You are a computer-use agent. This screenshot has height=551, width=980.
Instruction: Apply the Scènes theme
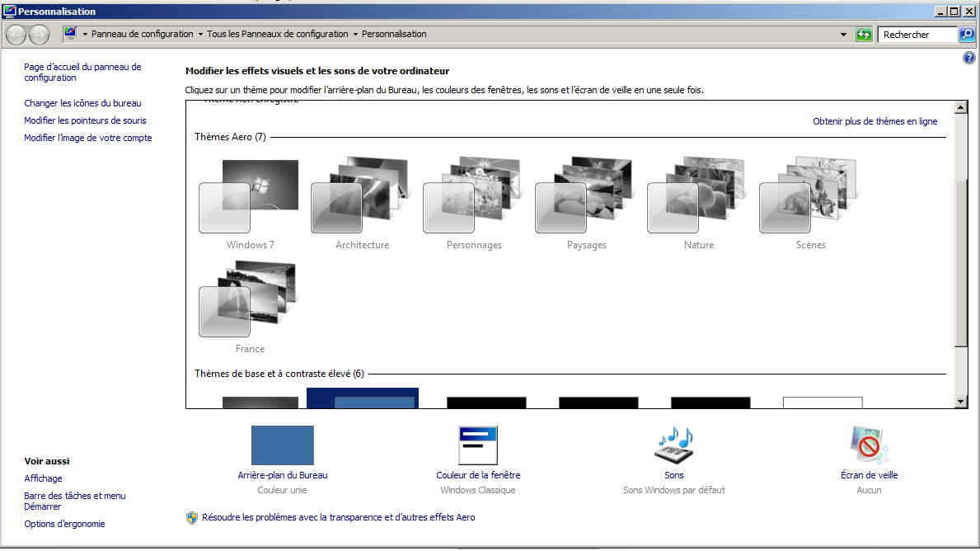pyautogui.click(x=810, y=204)
